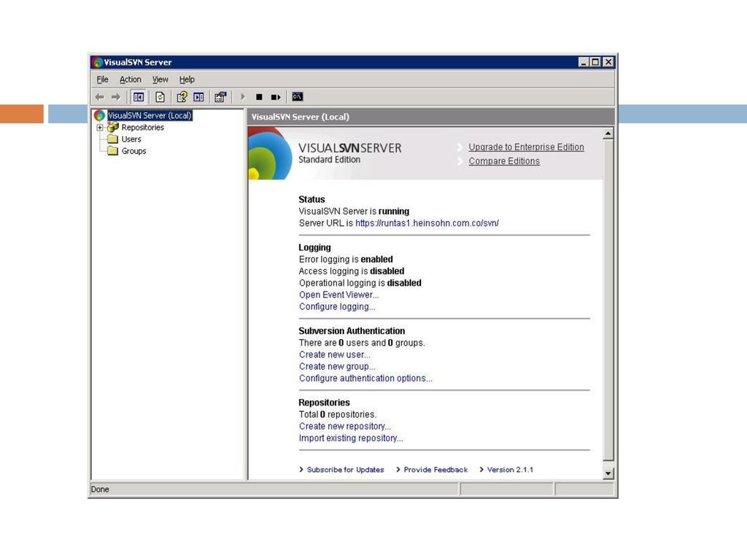The image size is (747, 560).
Task: Click the Refresh toolbar icon
Action: pyautogui.click(x=160, y=97)
